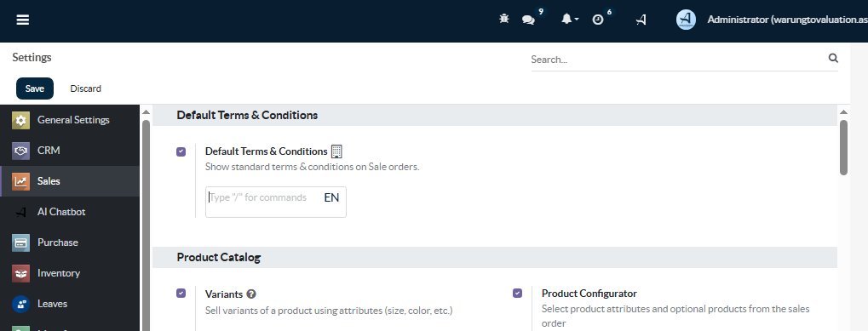868x331 pixels.
Task: Click the Sales chart icon
Action: click(x=20, y=181)
